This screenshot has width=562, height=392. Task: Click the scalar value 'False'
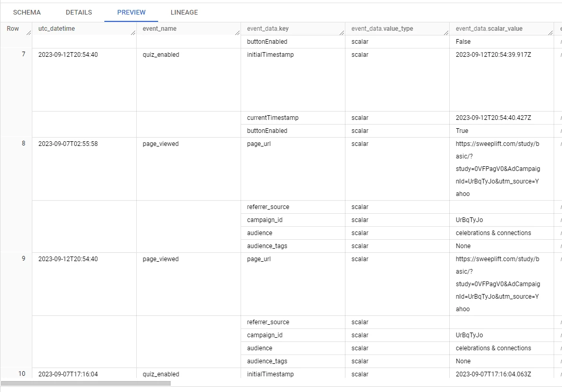coord(463,42)
